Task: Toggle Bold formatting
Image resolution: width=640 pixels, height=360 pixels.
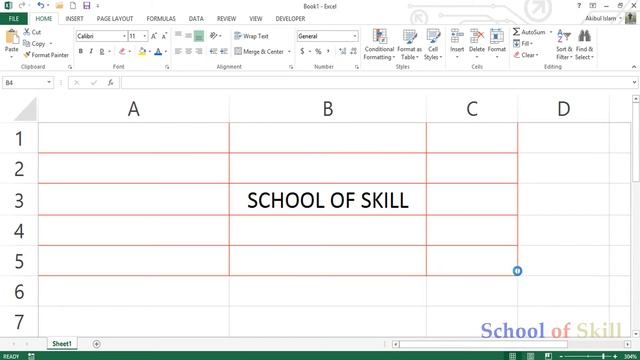Action: point(80,51)
